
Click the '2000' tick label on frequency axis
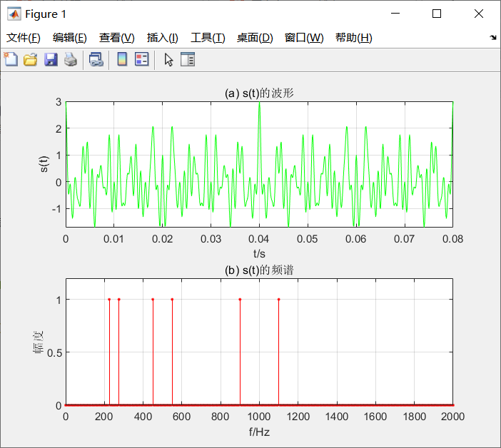(x=452, y=417)
